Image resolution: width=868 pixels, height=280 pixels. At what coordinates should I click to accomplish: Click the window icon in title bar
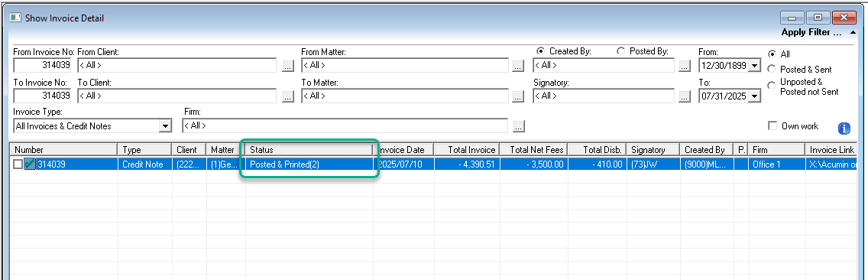(x=15, y=17)
